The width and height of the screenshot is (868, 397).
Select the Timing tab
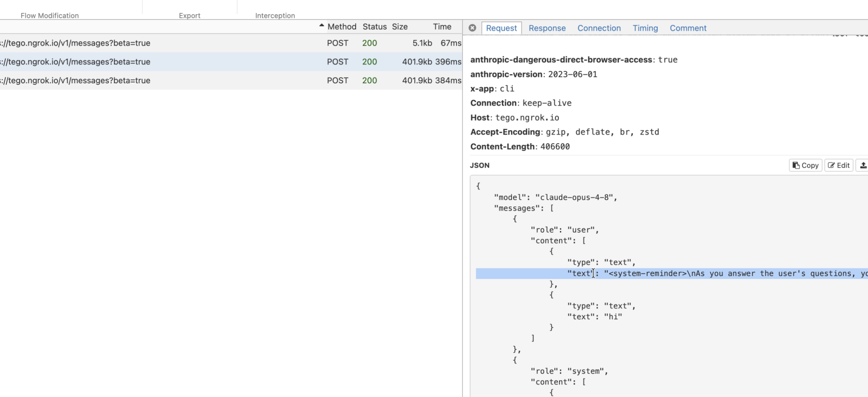[645, 28]
